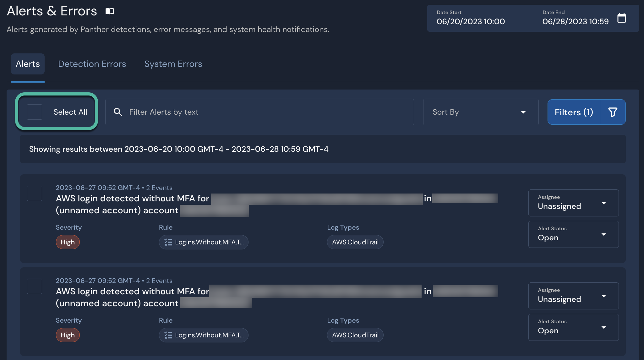Check the first alert's selection checkbox
Screen dimensions: 644x360
tap(35, 193)
